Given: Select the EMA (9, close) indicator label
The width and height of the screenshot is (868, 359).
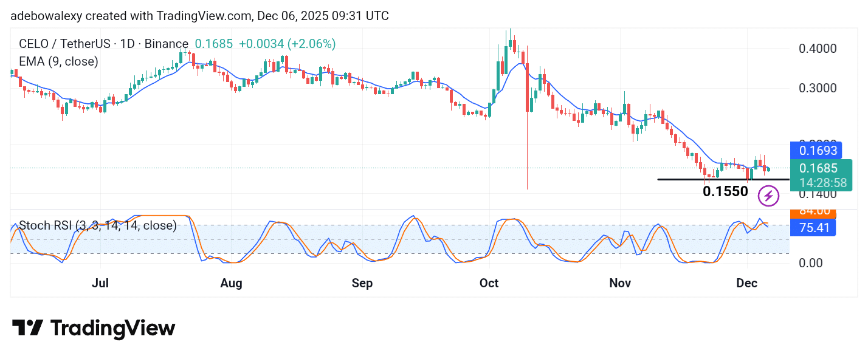Looking at the screenshot, I should pos(58,61).
